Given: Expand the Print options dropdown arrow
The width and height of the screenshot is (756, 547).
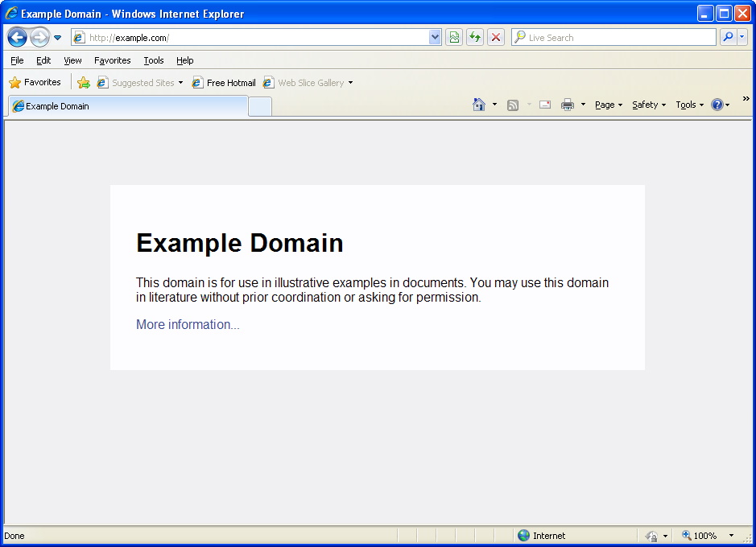Looking at the screenshot, I should (x=583, y=105).
